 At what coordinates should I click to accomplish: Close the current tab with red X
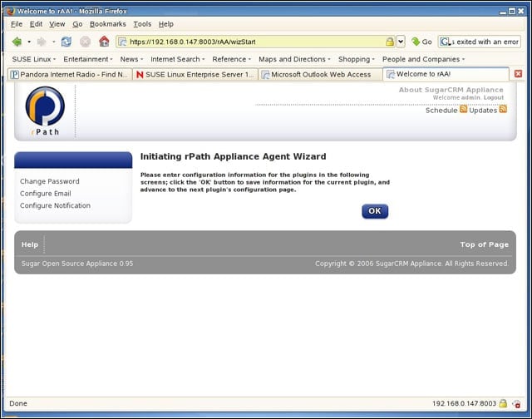[x=518, y=74]
